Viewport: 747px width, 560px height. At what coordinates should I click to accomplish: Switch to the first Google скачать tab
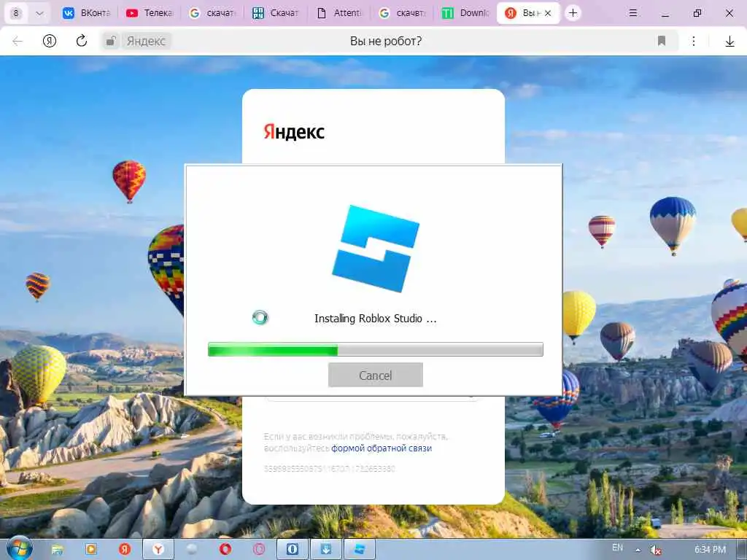[x=212, y=13]
